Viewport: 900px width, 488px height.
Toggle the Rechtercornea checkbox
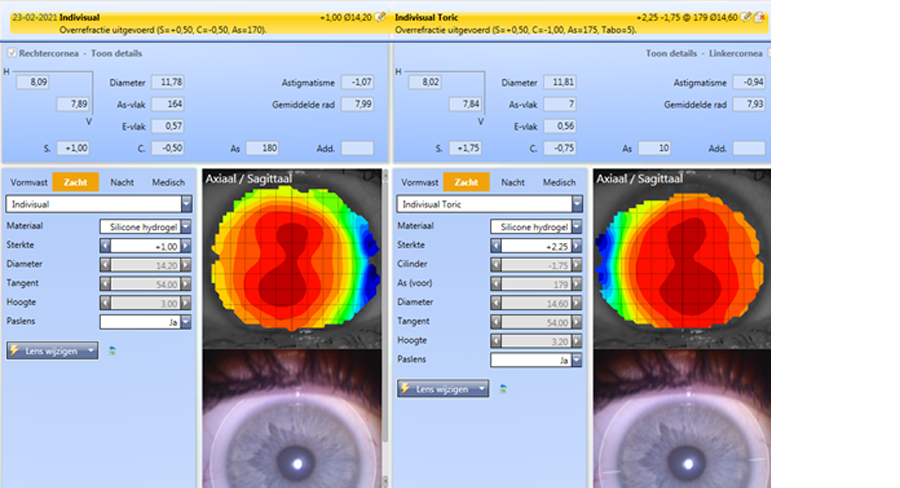click(x=11, y=53)
